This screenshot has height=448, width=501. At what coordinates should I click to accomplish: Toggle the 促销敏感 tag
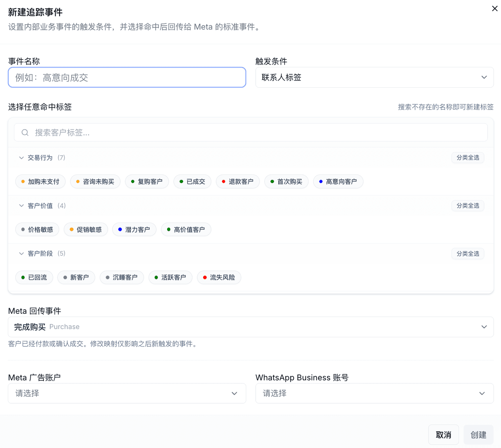point(86,230)
